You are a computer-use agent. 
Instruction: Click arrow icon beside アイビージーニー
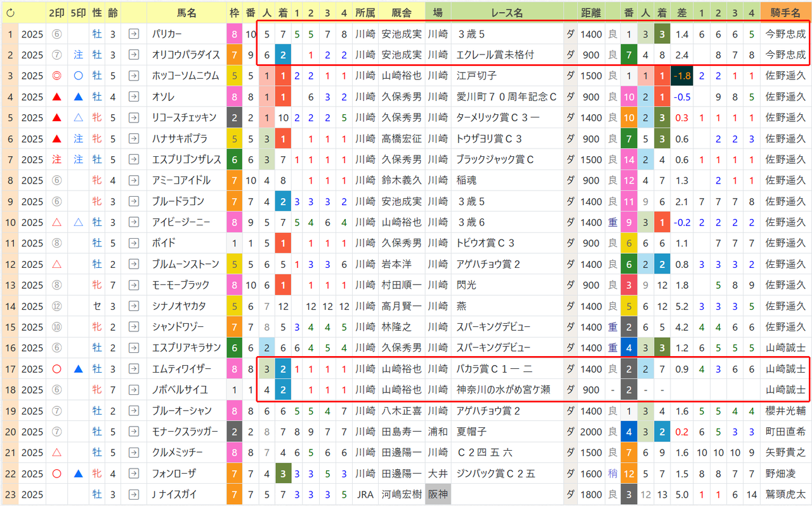134,223
